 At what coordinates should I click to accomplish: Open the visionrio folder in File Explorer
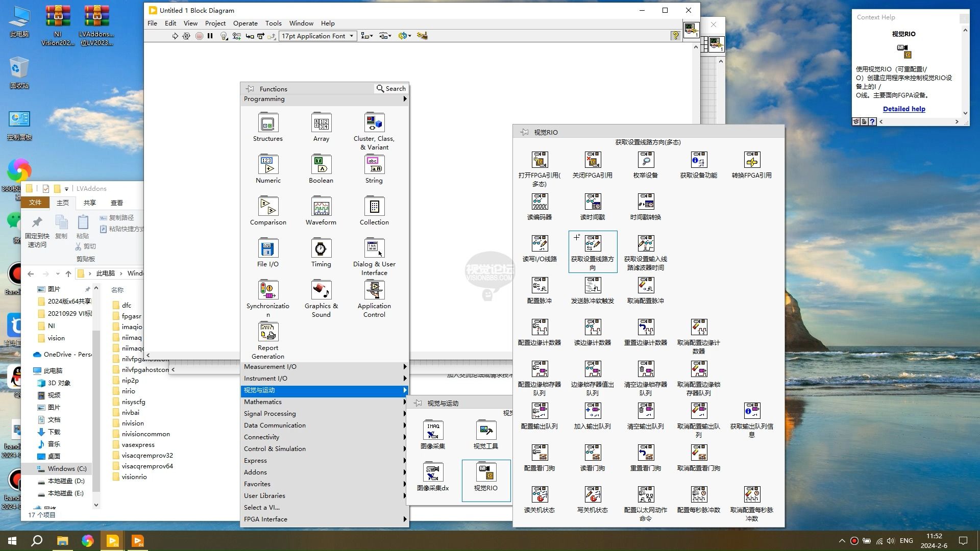tap(134, 477)
